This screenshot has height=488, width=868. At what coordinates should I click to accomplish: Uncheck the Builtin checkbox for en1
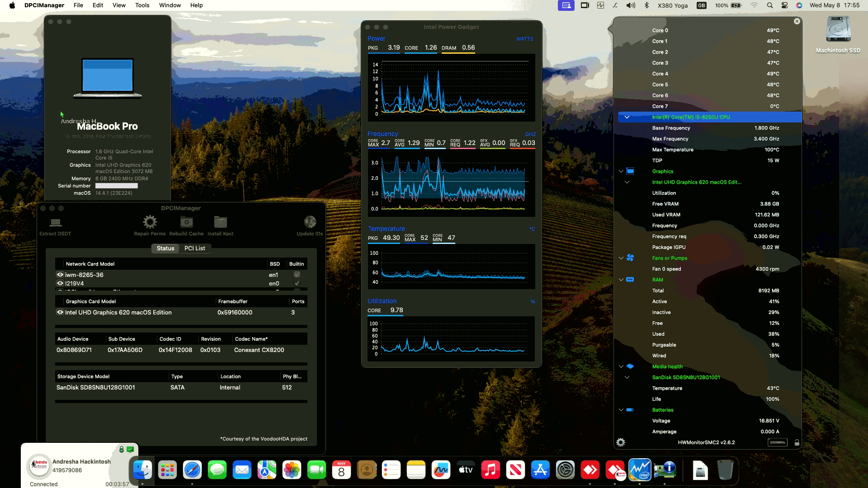pyautogui.click(x=297, y=274)
